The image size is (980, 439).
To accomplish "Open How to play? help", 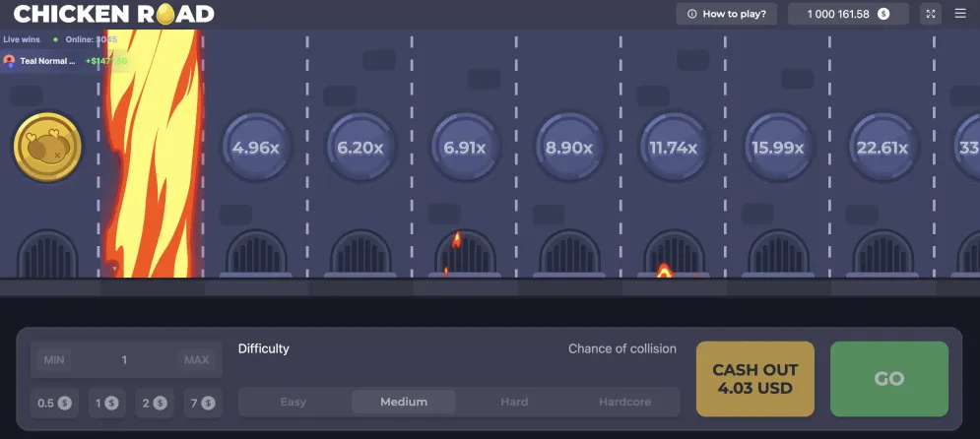I will click(726, 14).
